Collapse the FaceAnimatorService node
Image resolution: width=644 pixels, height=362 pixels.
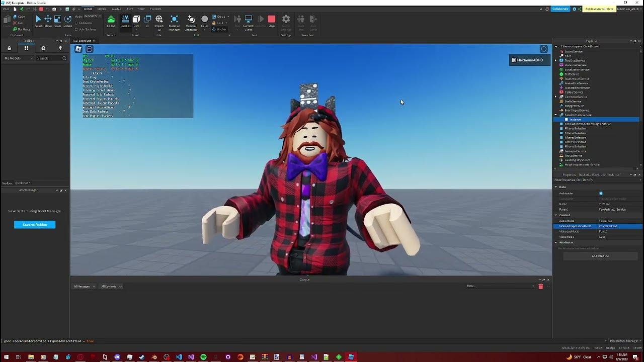point(556,115)
